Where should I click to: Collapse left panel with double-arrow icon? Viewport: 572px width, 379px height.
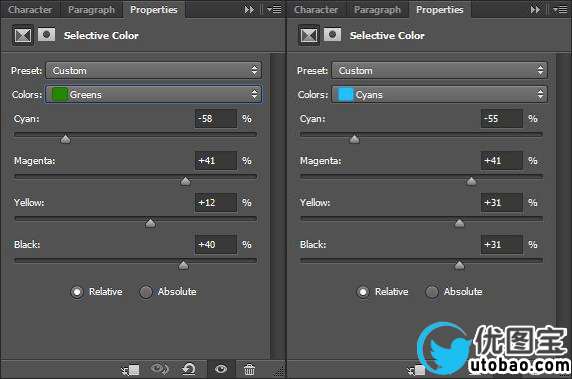(x=249, y=9)
